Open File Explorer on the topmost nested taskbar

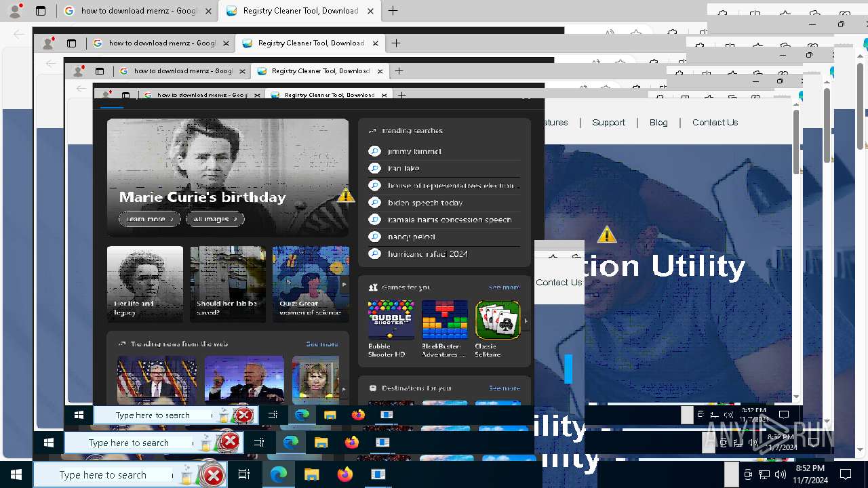point(330,415)
